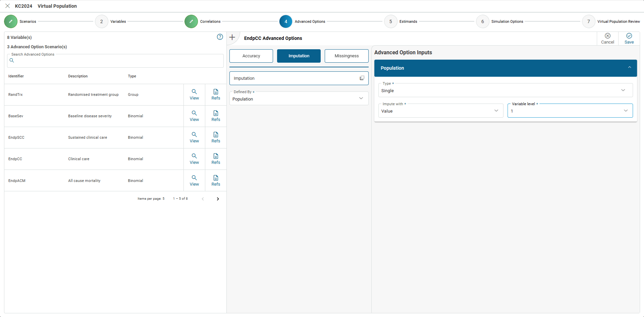Select the Imputation tab
This screenshot has height=317, width=644.
click(299, 56)
